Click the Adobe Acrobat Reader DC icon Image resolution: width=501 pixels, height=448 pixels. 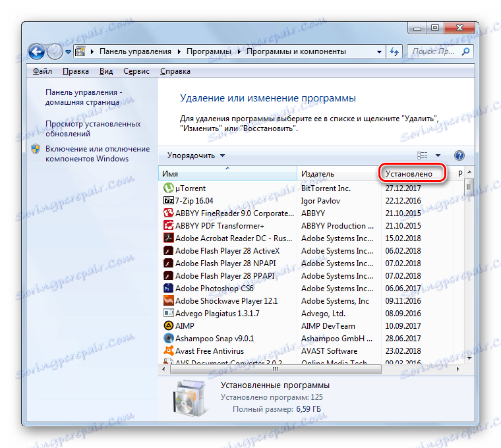click(x=168, y=238)
